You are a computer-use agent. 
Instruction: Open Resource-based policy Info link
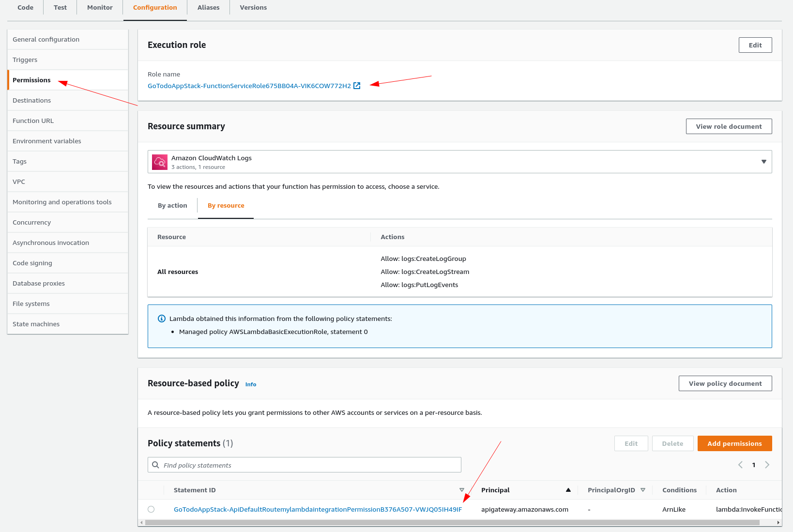point(251,384)
